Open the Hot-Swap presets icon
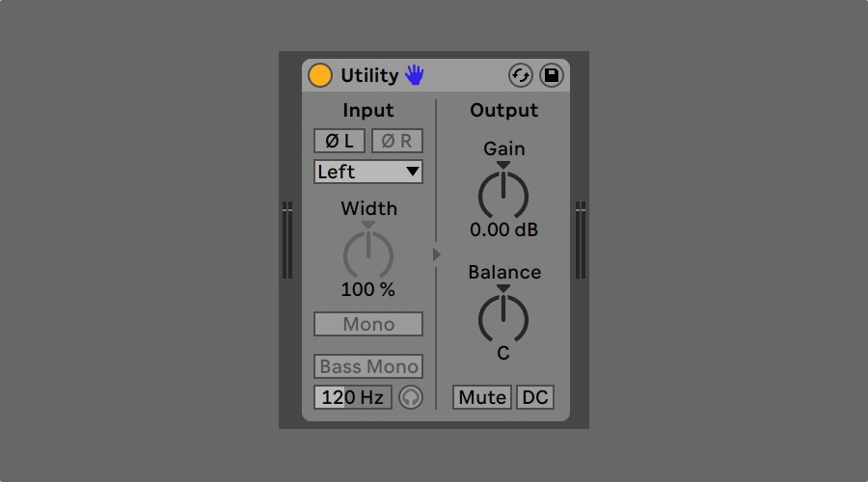 tap(521, 75)
